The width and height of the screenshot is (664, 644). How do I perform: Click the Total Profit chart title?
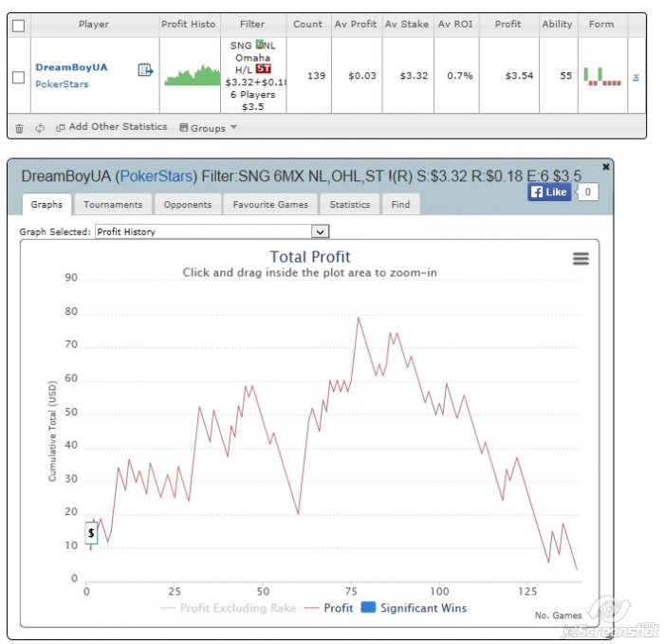[x=310, y=257]
